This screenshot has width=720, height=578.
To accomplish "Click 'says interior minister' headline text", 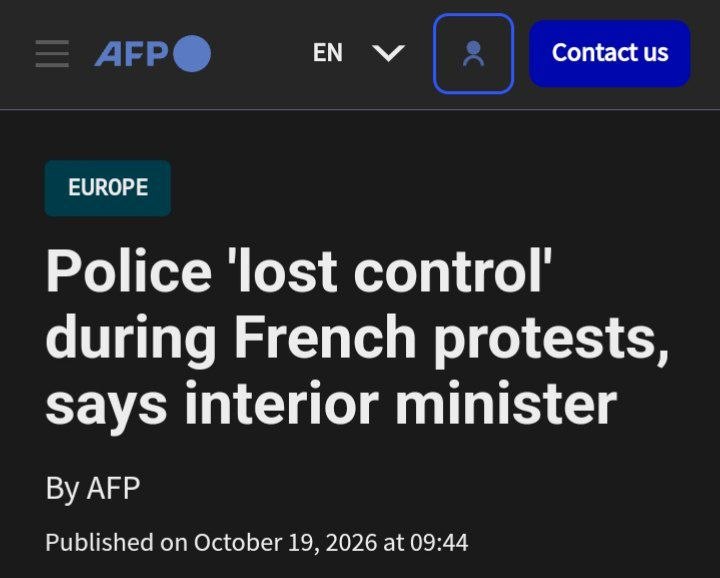I will click(x=331, y=405).
